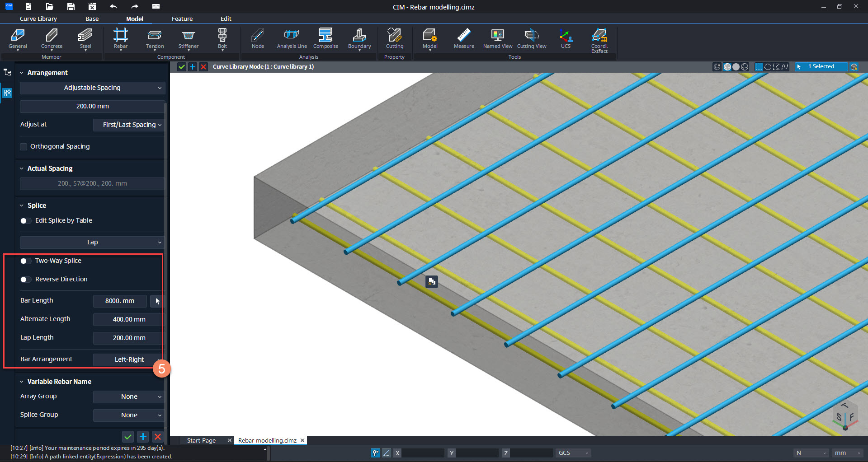Open the Adjustable Spacing dropdown
This screenshot has width=868, height=462.
pos(92,88)
